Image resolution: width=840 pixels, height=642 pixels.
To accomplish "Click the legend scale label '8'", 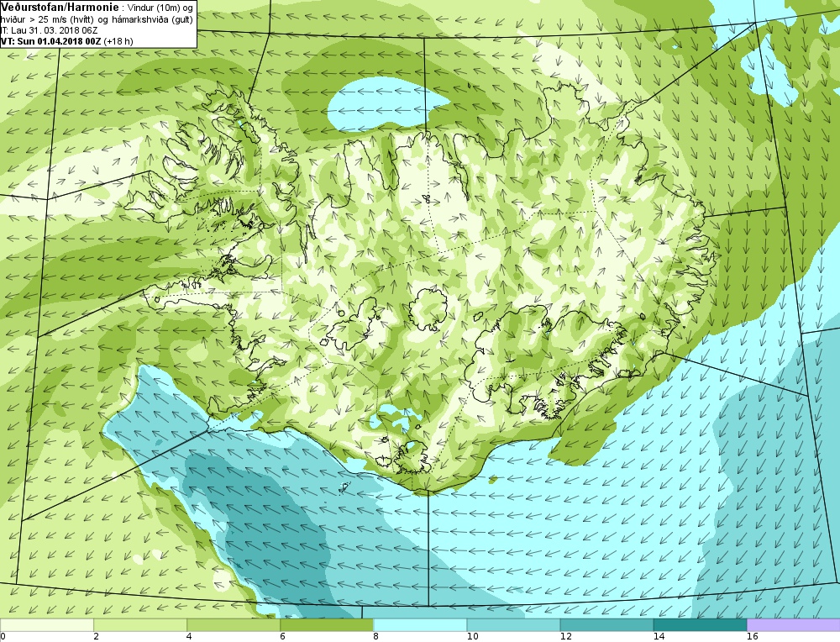I will tap(375, 637).
